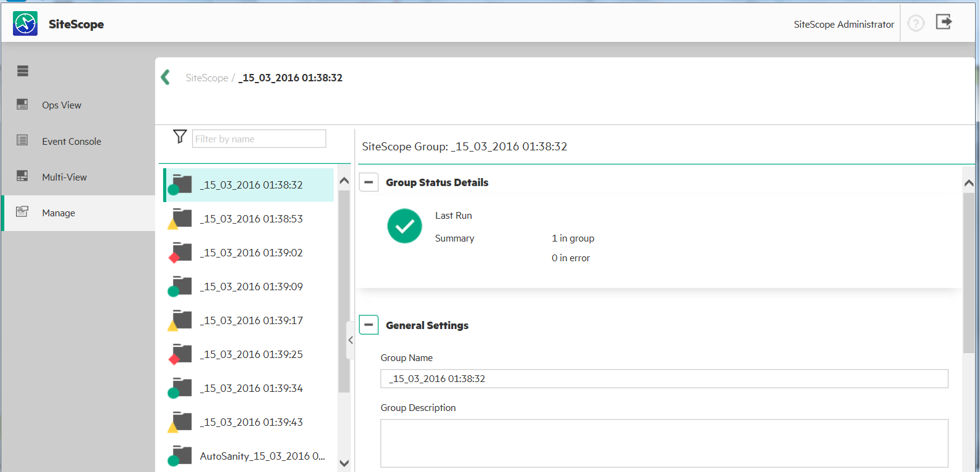Viewport: 980px width, 472px height.
Task: Click the Manage sidebar icon
Action: click(x=22, y=212)
